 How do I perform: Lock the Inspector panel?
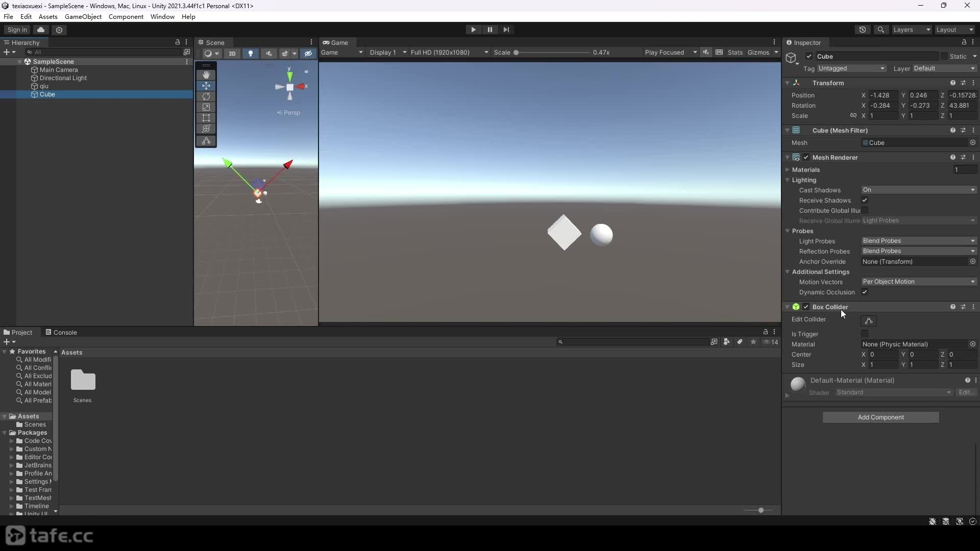[964, 42]
